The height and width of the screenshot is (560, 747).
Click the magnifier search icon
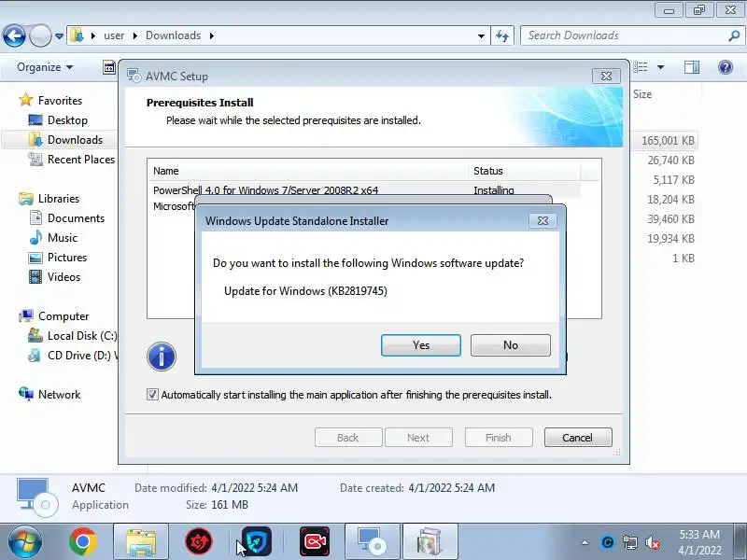734,35
